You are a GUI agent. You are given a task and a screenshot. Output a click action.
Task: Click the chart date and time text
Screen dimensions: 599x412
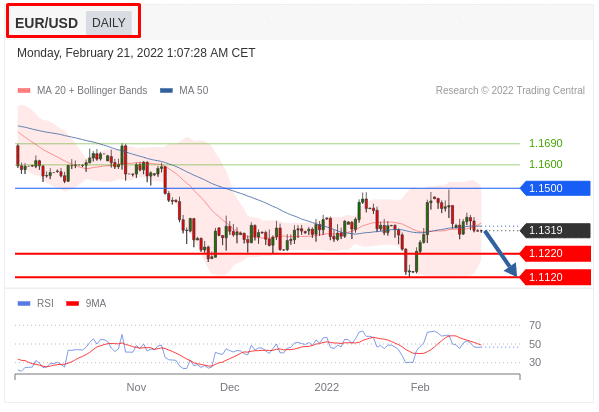pyautogui.click(x=136, y=53)
